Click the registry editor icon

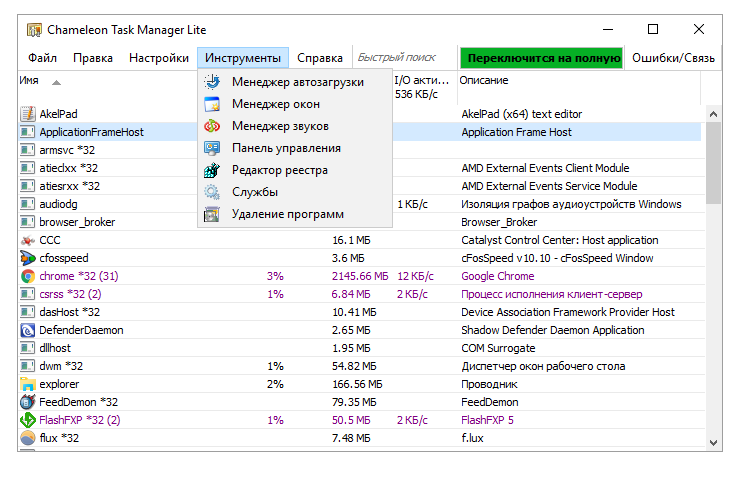coord(212,170)
